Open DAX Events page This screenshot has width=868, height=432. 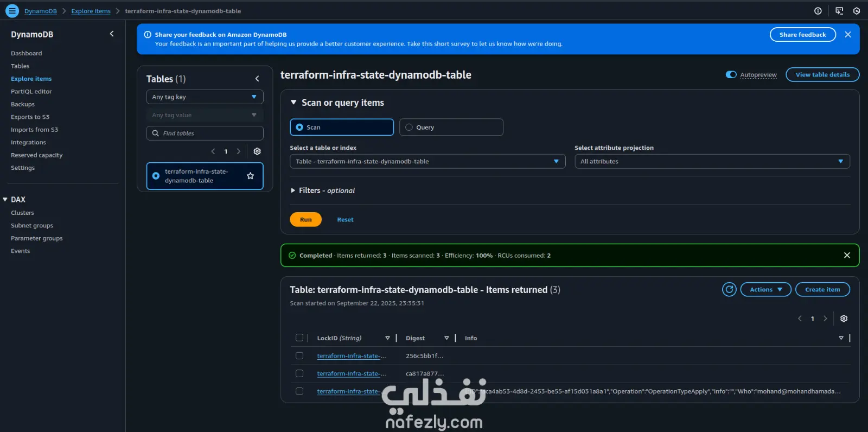click(21, 251)
